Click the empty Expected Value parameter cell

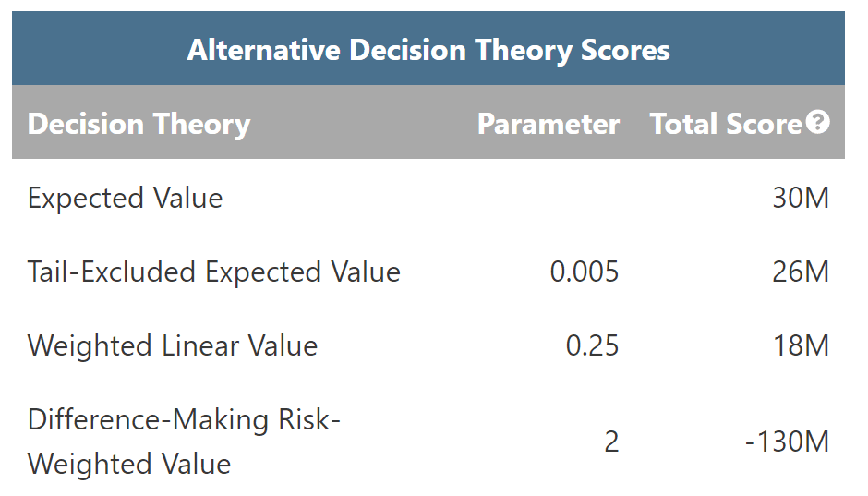coord(548,199)
